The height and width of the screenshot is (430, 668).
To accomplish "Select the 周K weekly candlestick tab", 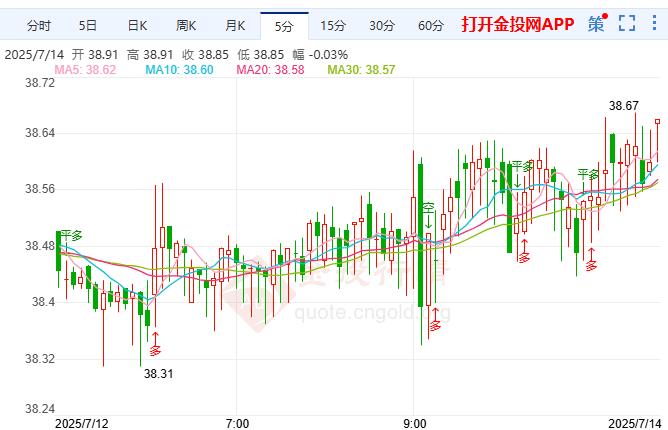I will pos(186,24).
